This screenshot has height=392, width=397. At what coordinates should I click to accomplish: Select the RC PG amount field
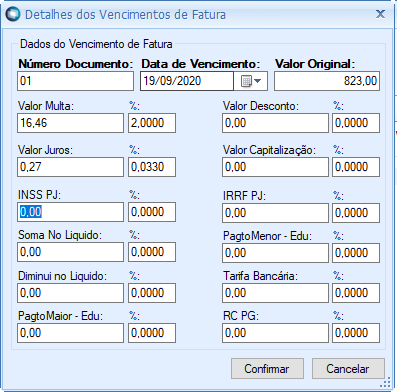275,333
